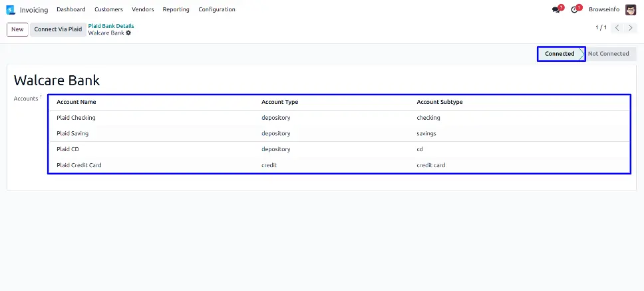Image resolution: width=644 pixels, height=291 pixels.
Task: Select the Plaid Checking account row
Action: pos(77,118)
